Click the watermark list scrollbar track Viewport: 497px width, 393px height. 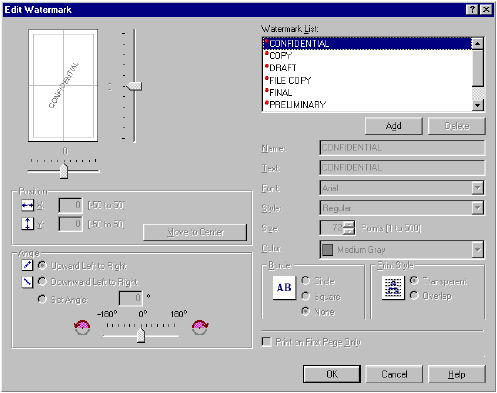click(x=478, y=94)
